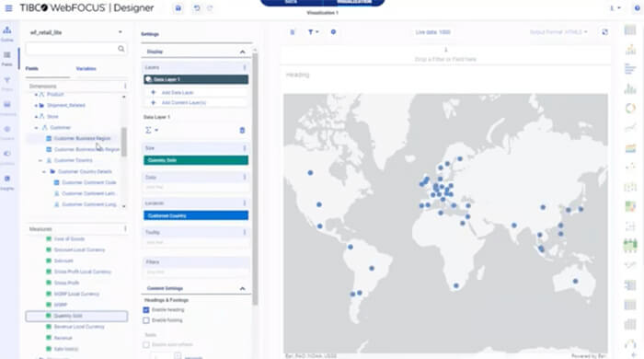Image resolution: width=644 pixels, height=359 pixels.
Task: Open the Help question mark icon
Action: coord(637,8)
